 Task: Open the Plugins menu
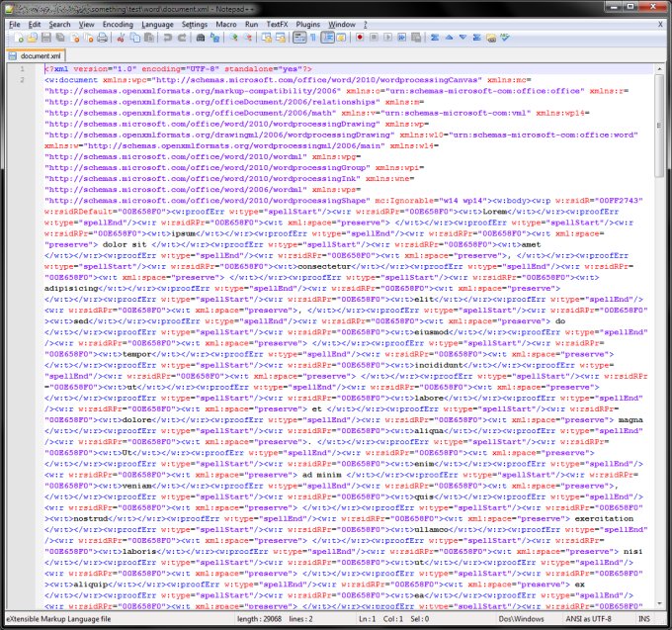click(x=309, y=23)
